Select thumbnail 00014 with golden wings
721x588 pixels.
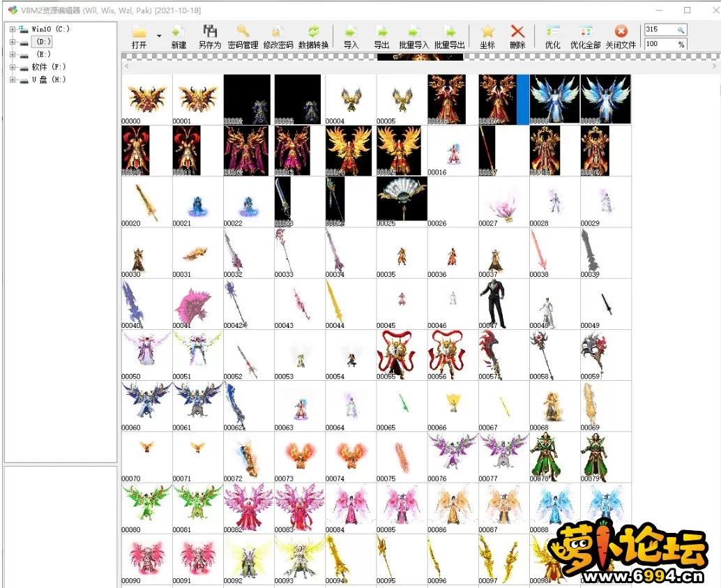(x=351, y=151)
